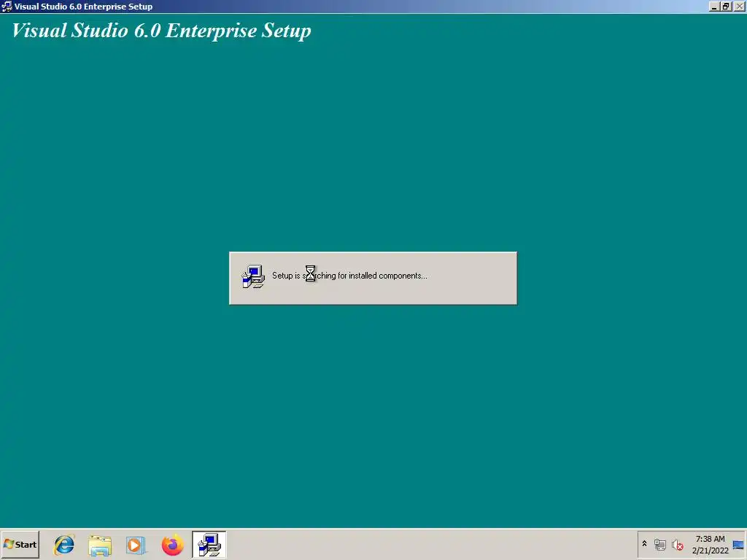Click 'Setup is searching for installed components' text
The height and width of the screenshot is (560, 747).
point(349,276)
